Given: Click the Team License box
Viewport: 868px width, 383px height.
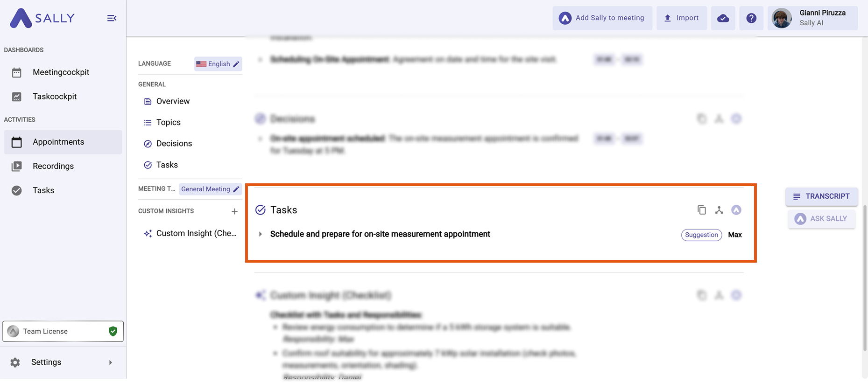Looking at the screenshot, I should (63, 331).
